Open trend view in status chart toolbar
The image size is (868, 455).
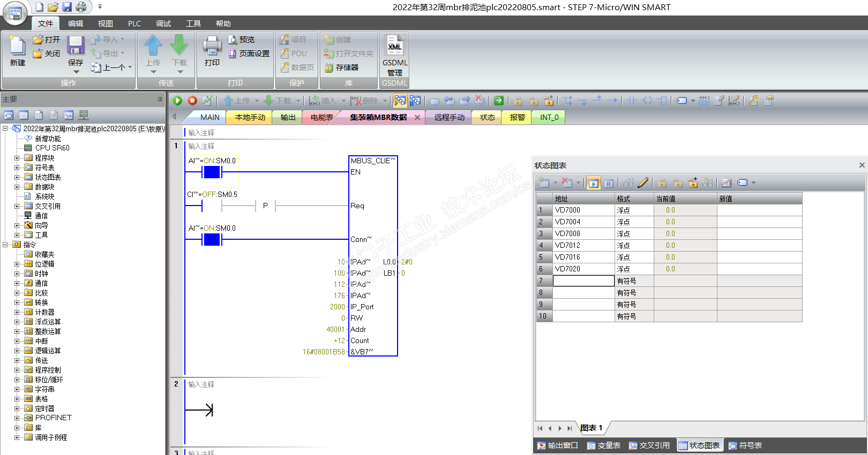pos(727,183)
